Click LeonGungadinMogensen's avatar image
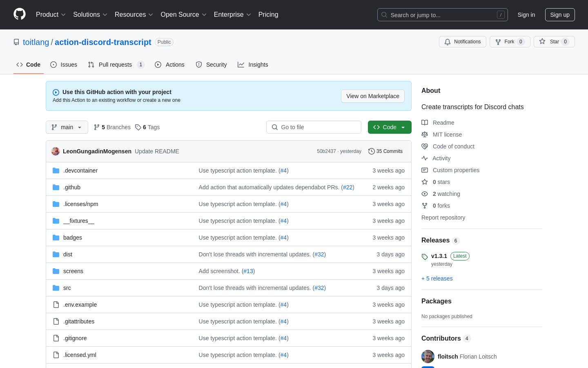This screenshot has width=588, height=368. pyautogui.click(x=56, y=151)
